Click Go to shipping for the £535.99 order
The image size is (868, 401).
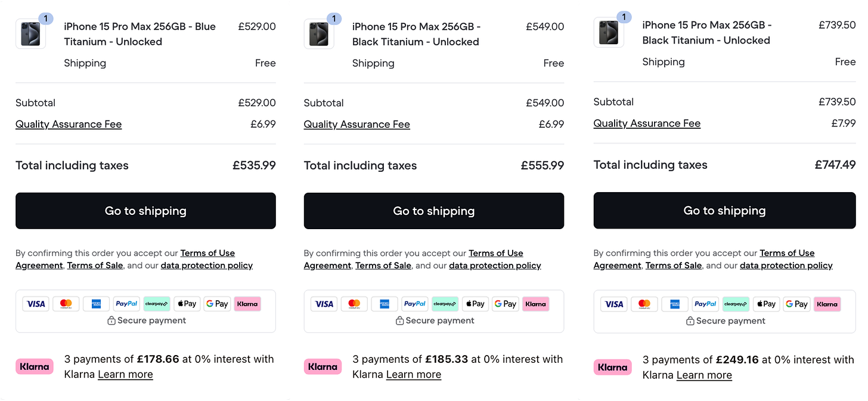pyautogui.click(x=145, y=211)
